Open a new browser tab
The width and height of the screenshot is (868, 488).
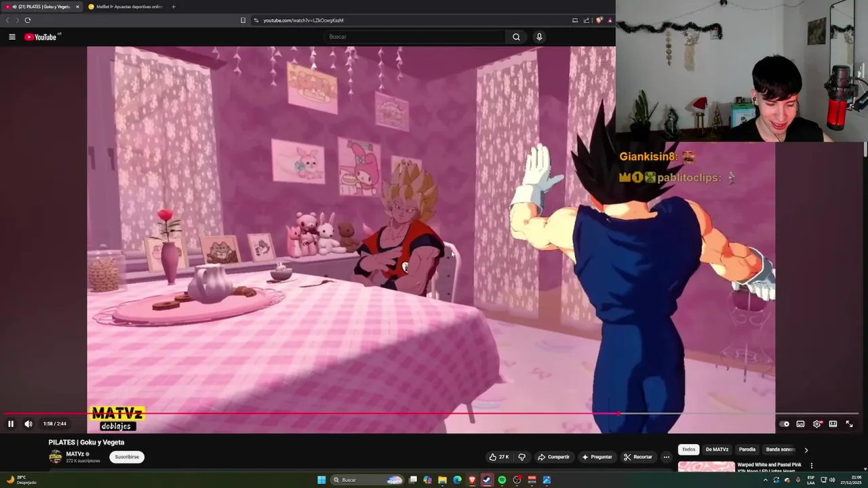174,7
